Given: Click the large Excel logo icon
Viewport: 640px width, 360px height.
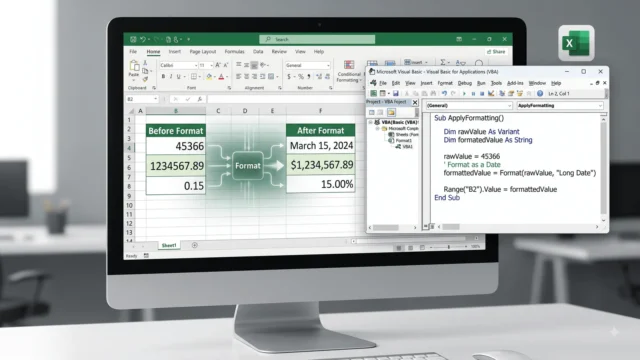Looking at the screenshot, I should click(576, 43).
